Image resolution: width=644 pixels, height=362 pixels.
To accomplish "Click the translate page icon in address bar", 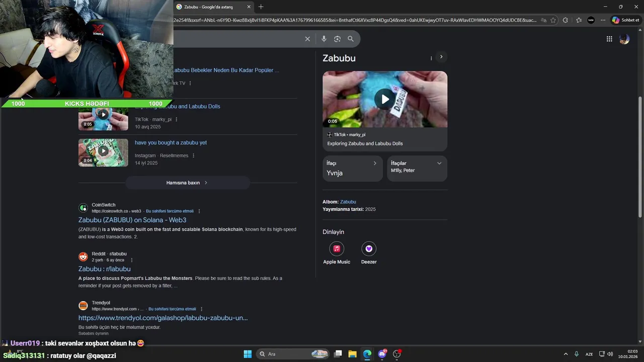I will 543,20.
